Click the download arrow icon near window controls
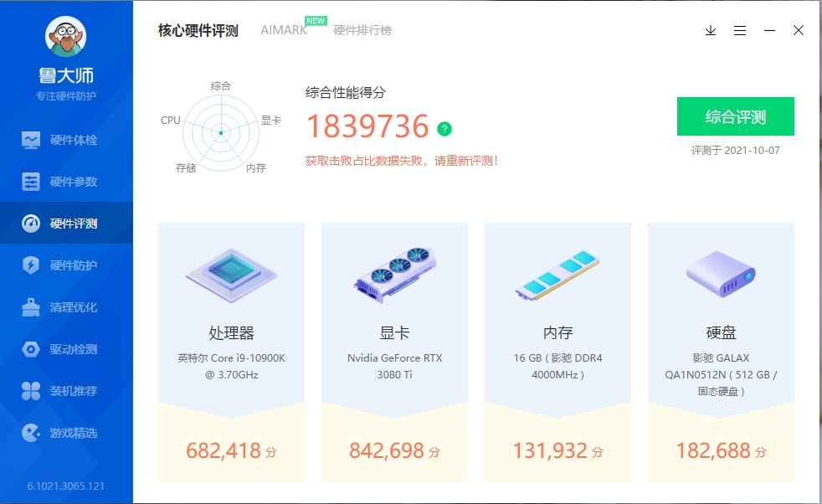The image size is (822, 504). 711,30
